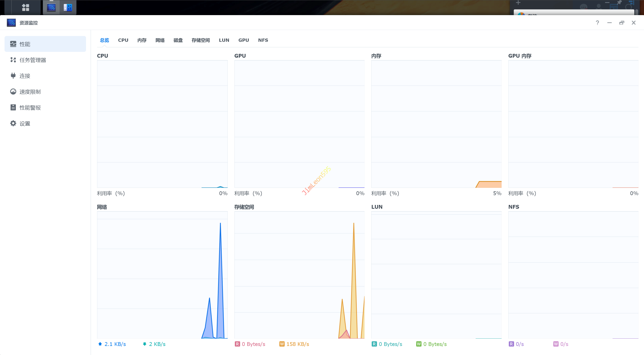644x355 pixels.
Task: Click the Resource Monitor taskbar icon
Action: 51,7
